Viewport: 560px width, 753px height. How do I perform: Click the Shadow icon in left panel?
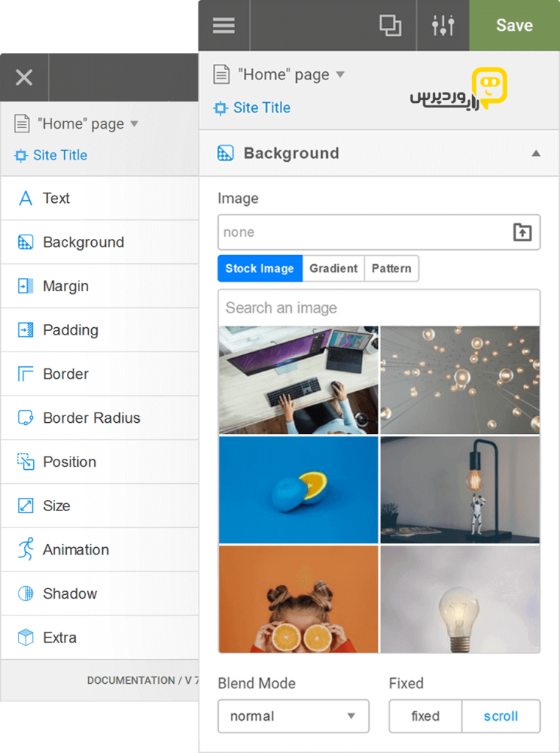pyautogui.click(x=26, y=593)
